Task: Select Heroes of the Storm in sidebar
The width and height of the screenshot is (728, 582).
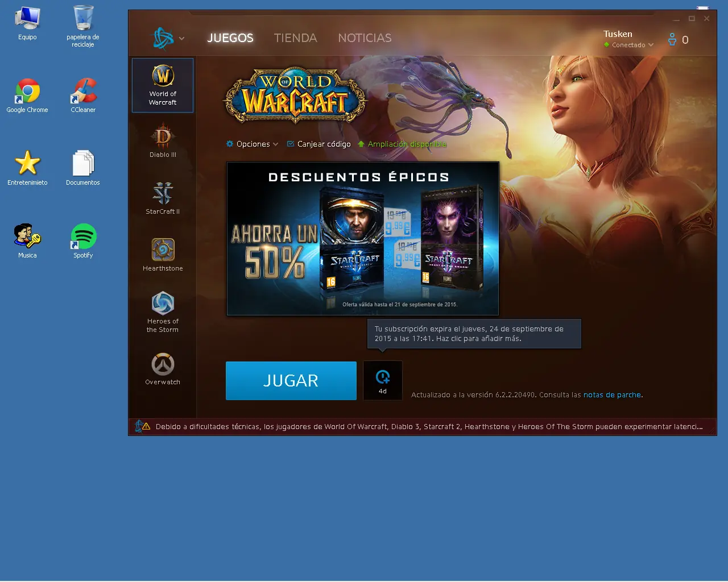Action: pos(163,312)
